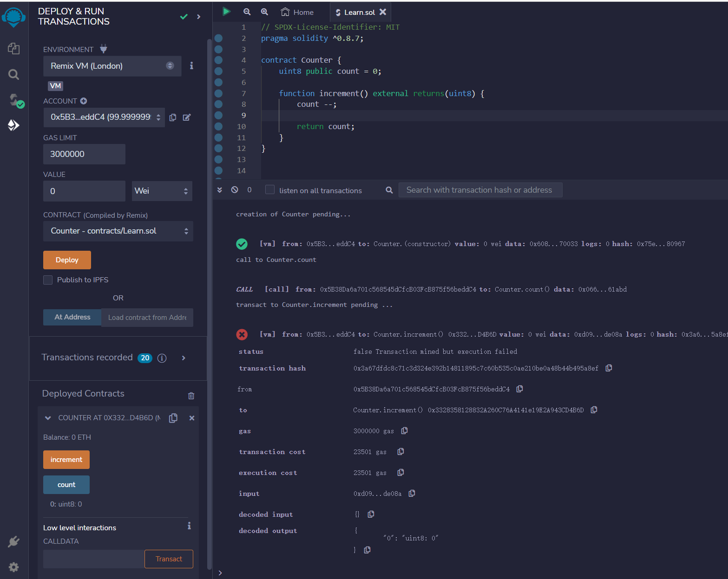This screenshot has width=728, height=579.
Task: Open the File Explorer sidebar icon
Action: click(x=13, y=48)
